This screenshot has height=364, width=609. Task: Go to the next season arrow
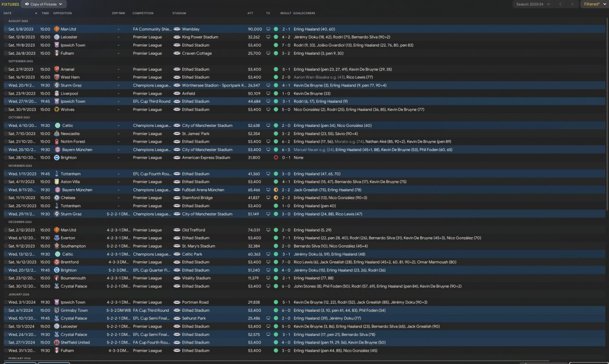(572, 4)
